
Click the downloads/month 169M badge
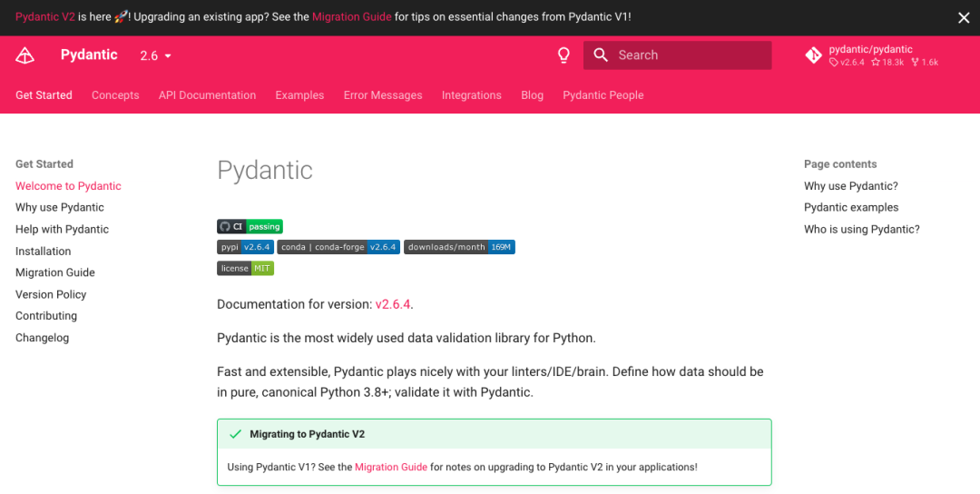459,247
